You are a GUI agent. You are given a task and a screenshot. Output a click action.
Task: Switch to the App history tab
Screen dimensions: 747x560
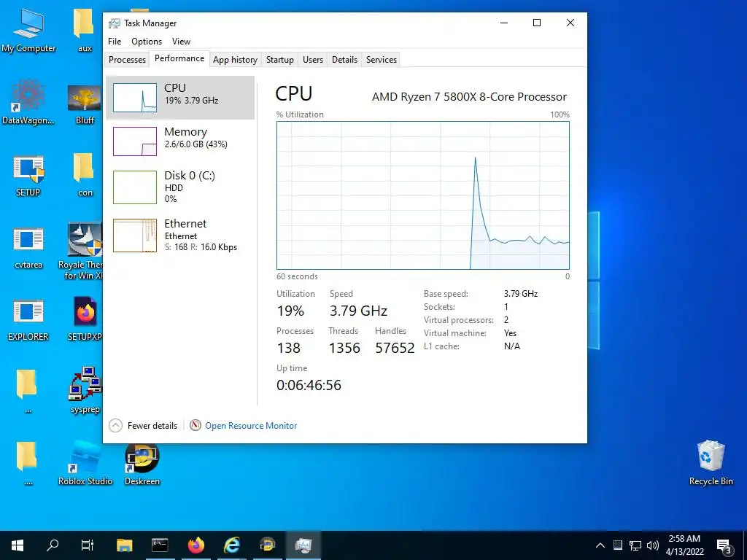(x=235, y=60)
